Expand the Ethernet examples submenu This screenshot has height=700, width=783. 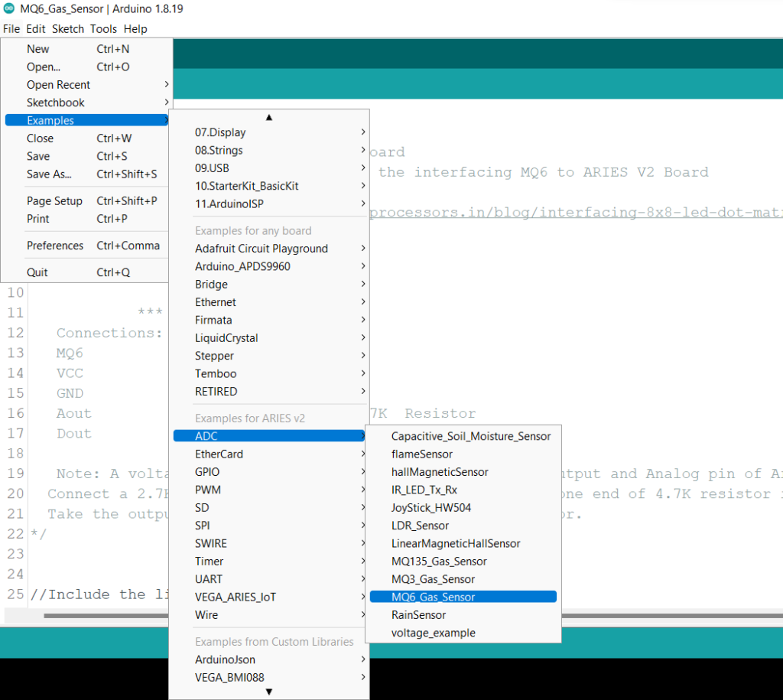pos(216,301)
